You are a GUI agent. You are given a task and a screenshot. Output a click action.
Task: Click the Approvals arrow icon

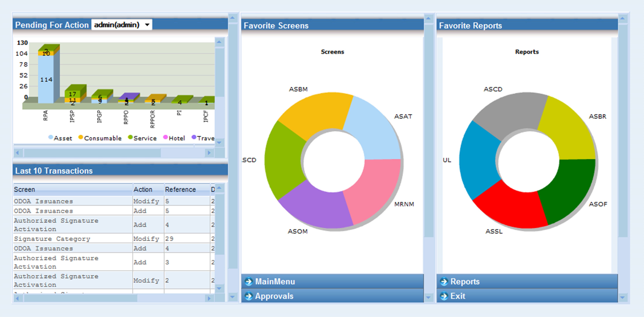pyautogui.click(x=249, y=296)
